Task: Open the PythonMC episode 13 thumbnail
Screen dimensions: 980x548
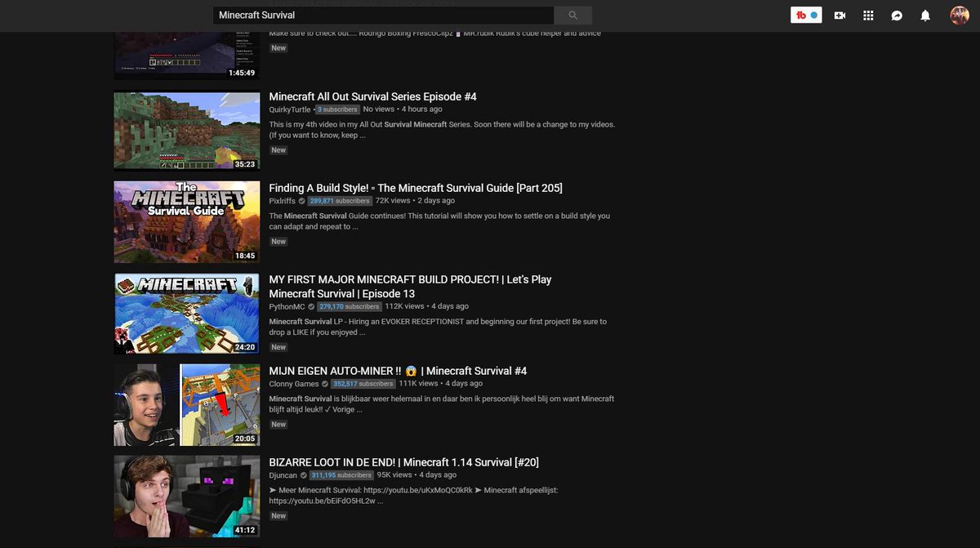Action: click(187, 313)
